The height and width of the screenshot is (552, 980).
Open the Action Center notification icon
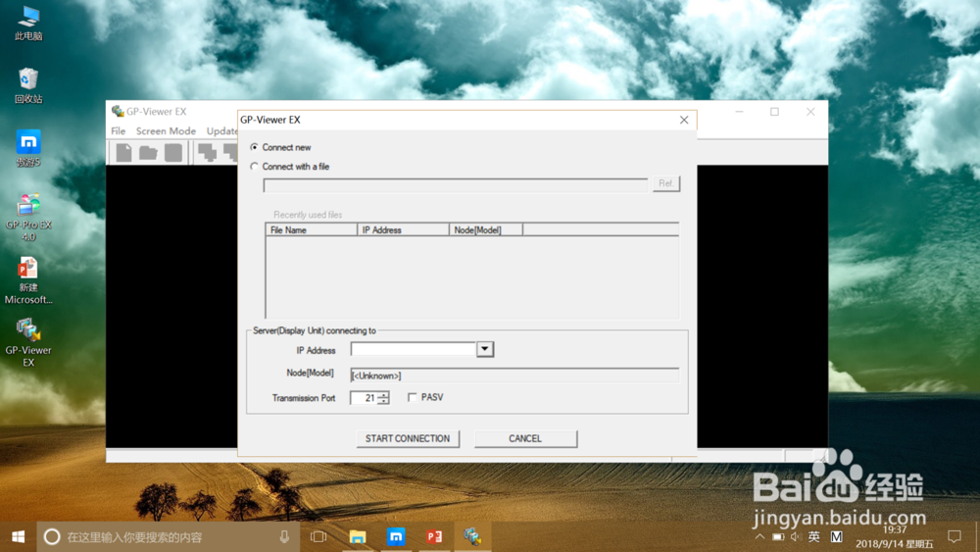955,536
